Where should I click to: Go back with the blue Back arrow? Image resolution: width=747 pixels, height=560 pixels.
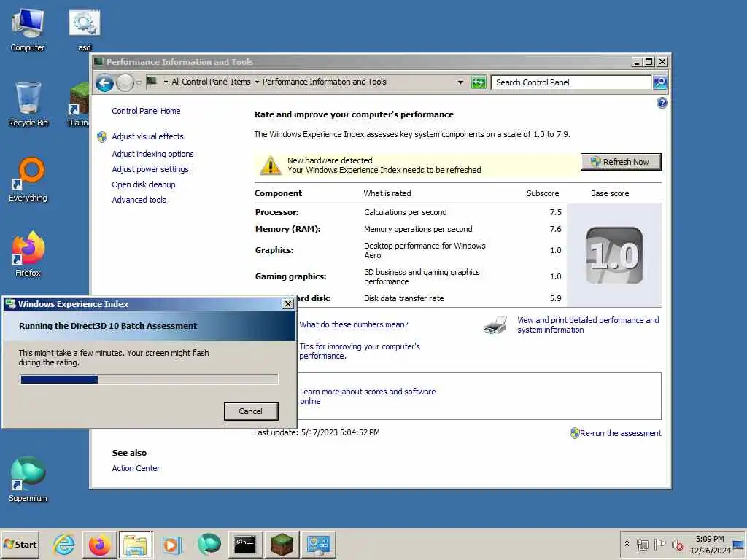point(104,83)
